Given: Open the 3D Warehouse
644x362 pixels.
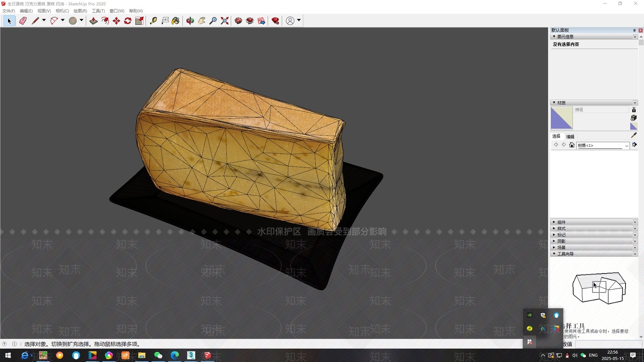Looking at the screenshot, I should pyautogui.click(x=238, y=21).
